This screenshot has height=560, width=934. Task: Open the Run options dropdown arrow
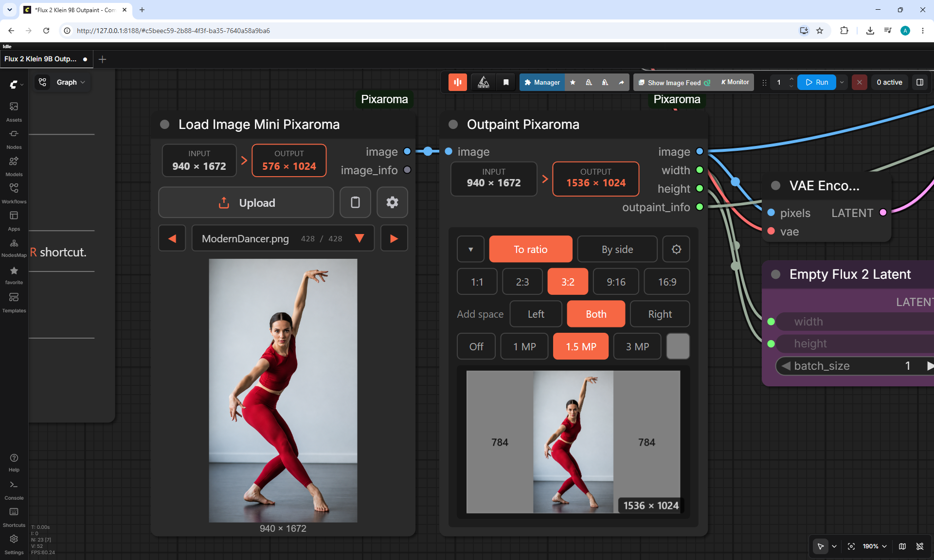pos(842,82)
